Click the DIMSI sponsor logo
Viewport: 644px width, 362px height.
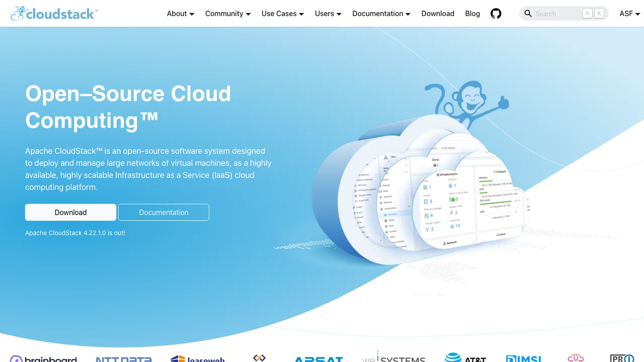click(x=524, y=358)
